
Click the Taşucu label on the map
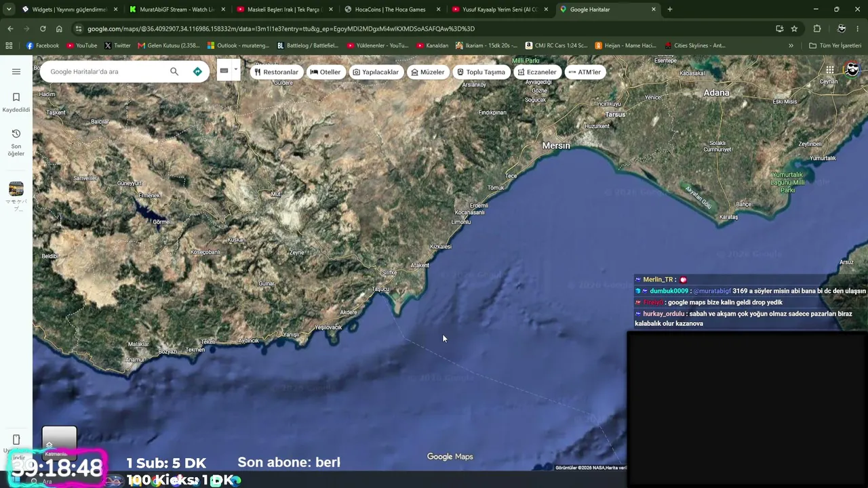coord(381,289)
